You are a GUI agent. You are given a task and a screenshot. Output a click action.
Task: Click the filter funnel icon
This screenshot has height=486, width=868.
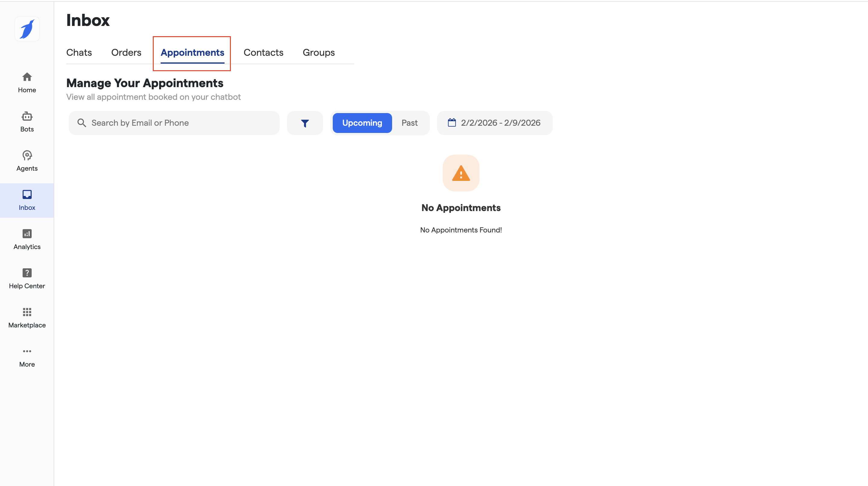pos(305,123)
